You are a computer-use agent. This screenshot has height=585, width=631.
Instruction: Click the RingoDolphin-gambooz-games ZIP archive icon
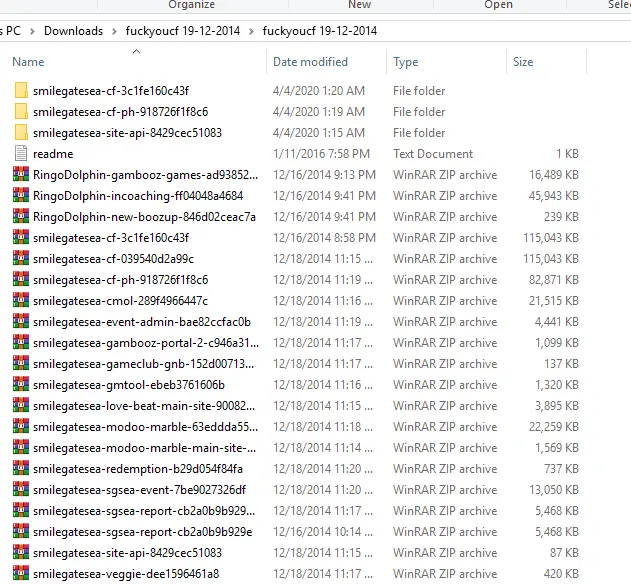(21, 174)
